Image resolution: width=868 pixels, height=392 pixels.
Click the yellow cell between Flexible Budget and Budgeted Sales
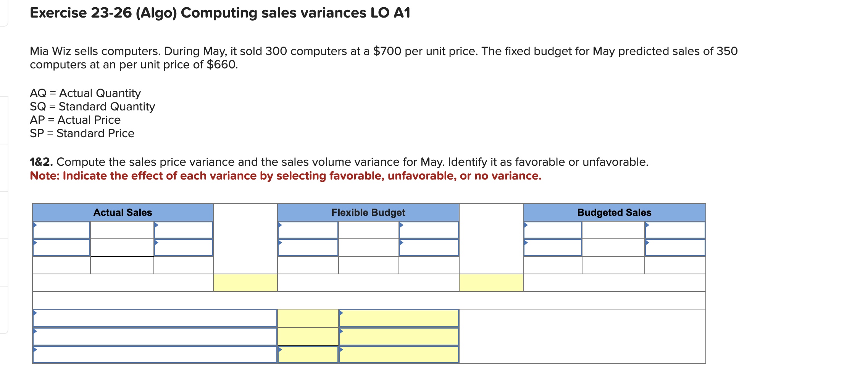(492, 283)
